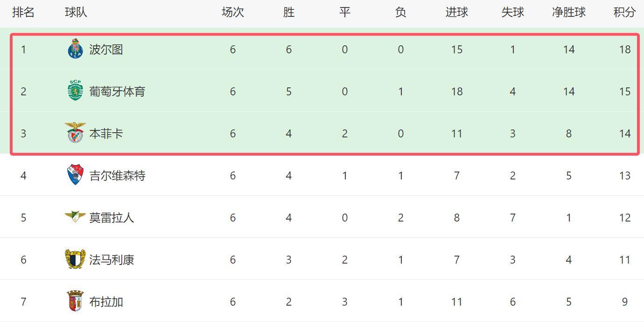The height and width of the screenshot is (322, 644).
Task: Click Porto's 18 points value
Action: point(624,50)
